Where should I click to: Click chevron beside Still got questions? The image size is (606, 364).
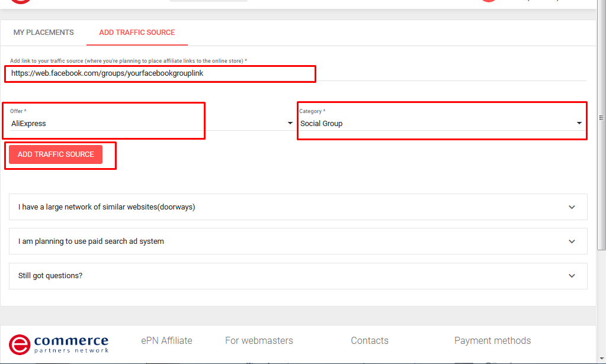(572, 276)
